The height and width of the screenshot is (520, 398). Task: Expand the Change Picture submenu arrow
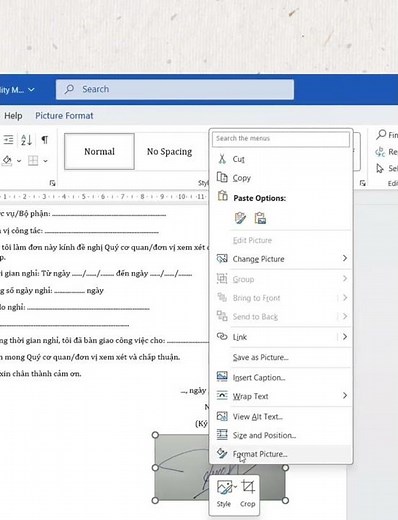tap(345, 258)
